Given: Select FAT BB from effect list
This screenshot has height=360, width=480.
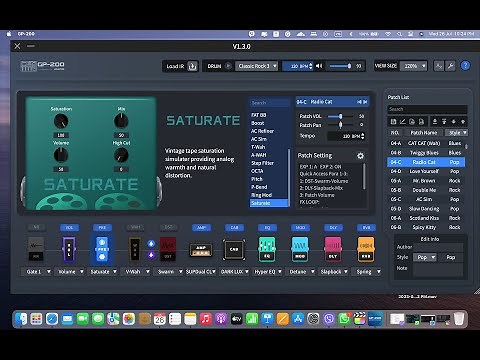Looking at the screenshot, I should click(268, 115).
